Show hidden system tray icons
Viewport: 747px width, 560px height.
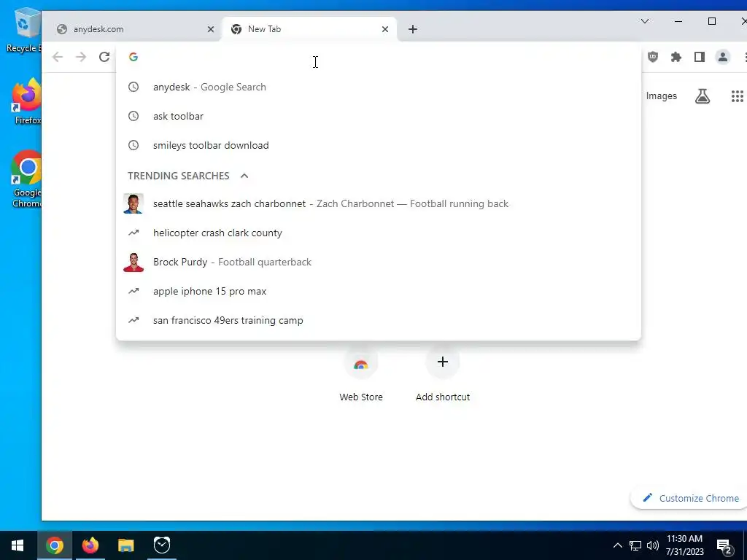617,545
